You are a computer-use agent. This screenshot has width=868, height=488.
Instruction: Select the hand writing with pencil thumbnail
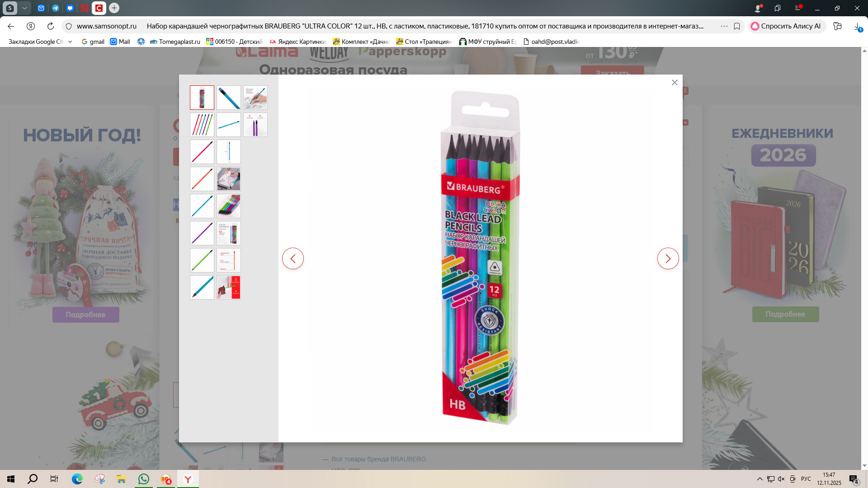(255, 98)
